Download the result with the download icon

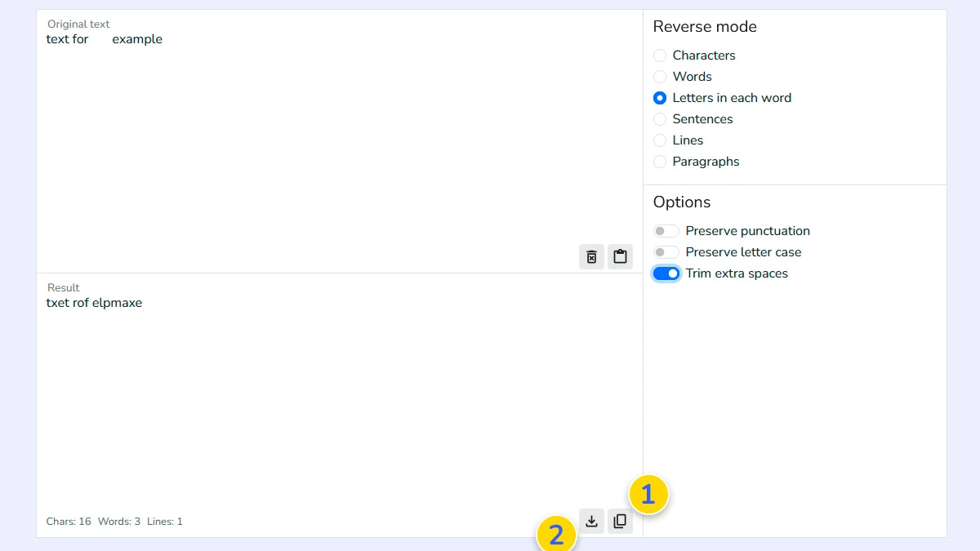590,521
